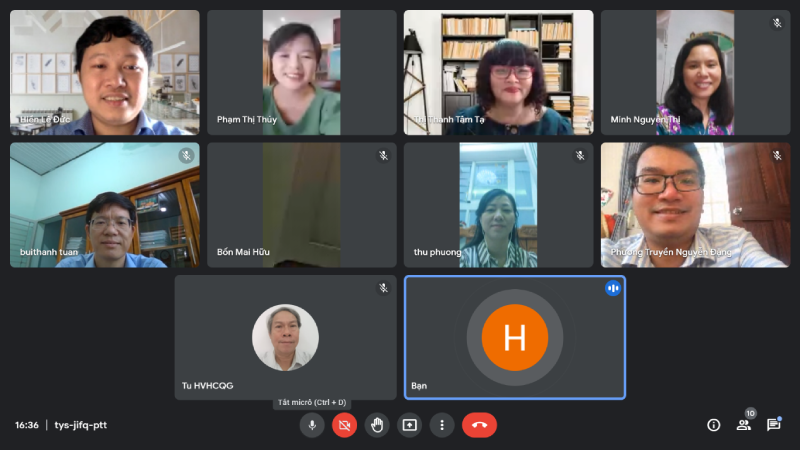800x450 pixels.
Task: Click the meeting code tys-jifq-ptt
Action: 80,425
